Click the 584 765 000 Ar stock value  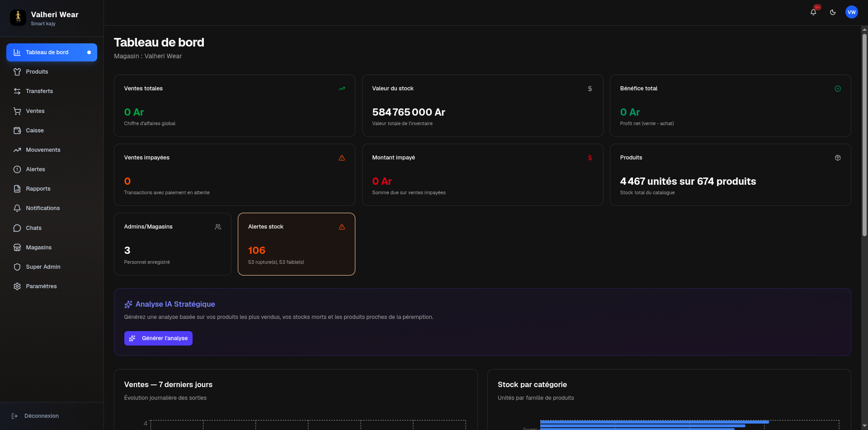[x=409, y=112]
